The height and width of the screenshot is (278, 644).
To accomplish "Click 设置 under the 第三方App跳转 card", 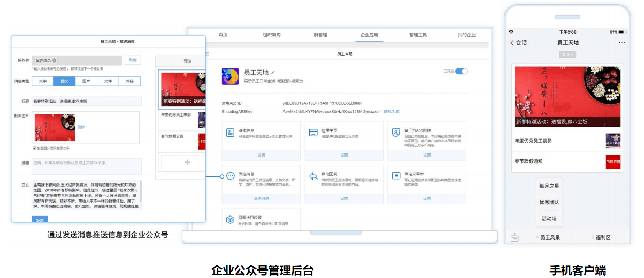I will click(x=427, y=155).
